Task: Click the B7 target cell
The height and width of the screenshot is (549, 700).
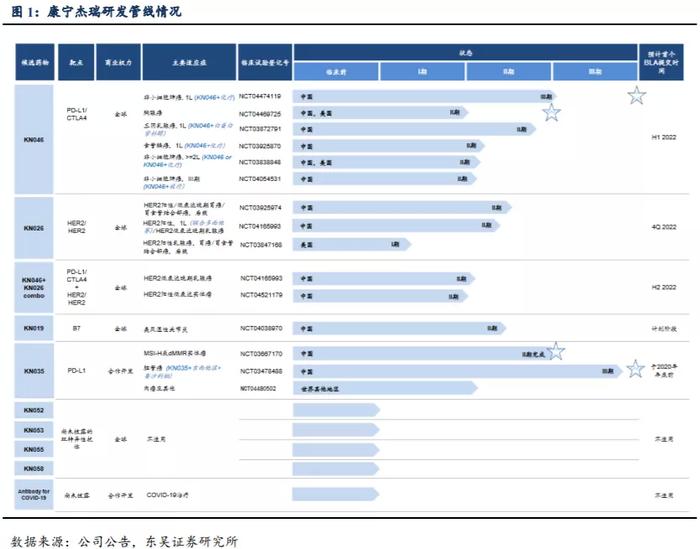Action: [76, 328]
